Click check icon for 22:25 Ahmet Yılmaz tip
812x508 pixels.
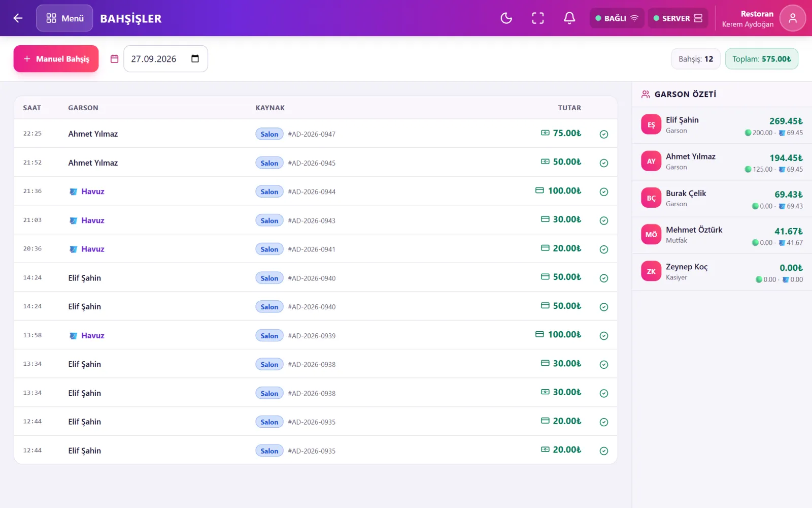coord(604,134)
